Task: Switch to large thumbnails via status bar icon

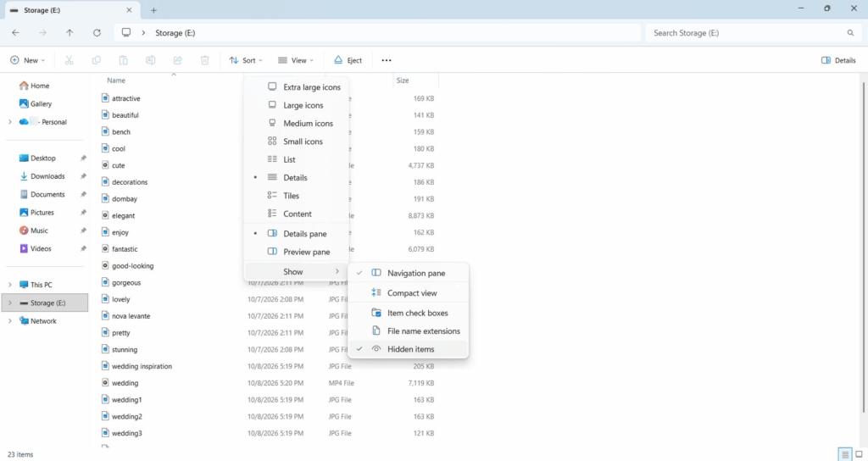Action: tap(859, 454)
